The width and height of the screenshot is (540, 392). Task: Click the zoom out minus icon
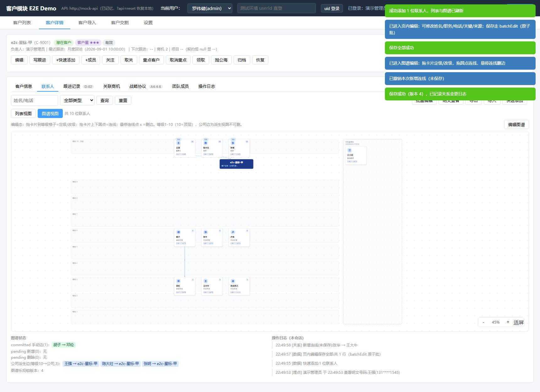pyautogui.click(x=483, y=322)
